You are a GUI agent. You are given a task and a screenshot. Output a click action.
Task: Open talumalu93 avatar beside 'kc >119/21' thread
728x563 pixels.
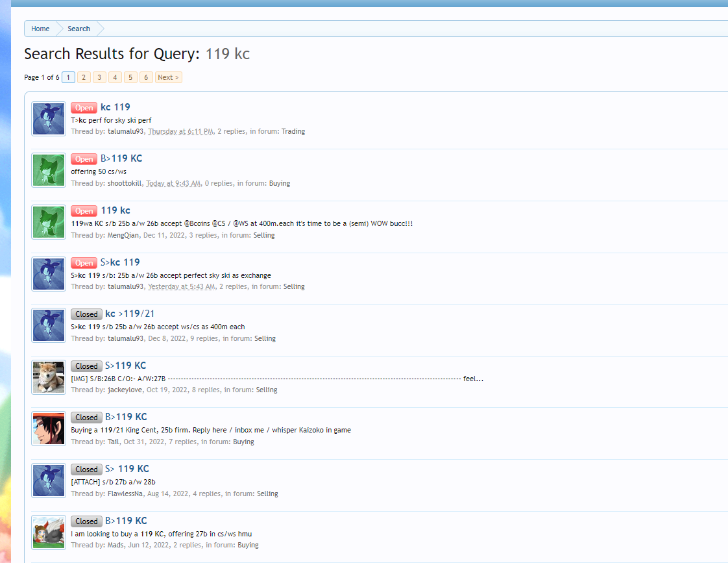pyautogui.click(x=48, y=325)
